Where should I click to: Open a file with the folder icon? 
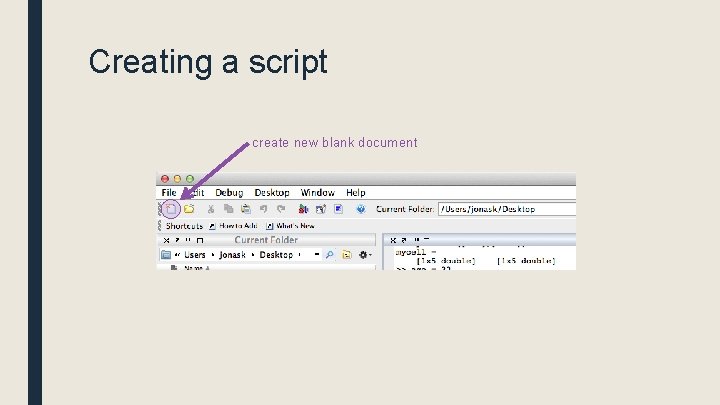pyautogui.click(x=189, y=209)
